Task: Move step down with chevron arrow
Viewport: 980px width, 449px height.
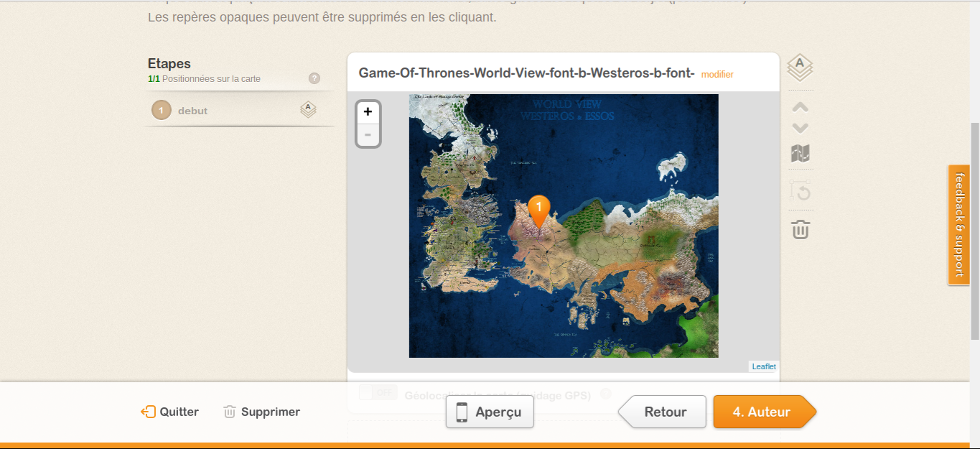Action: 801,129
